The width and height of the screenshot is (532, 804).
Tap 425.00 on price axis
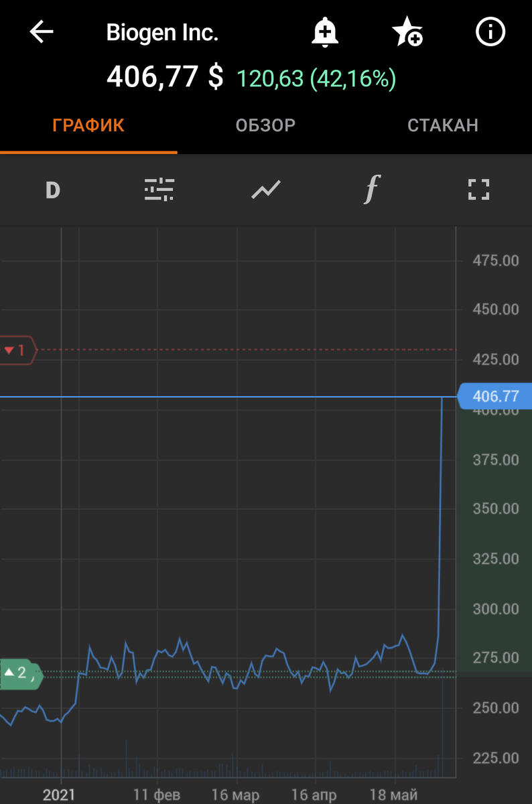(x=496, y=360)
